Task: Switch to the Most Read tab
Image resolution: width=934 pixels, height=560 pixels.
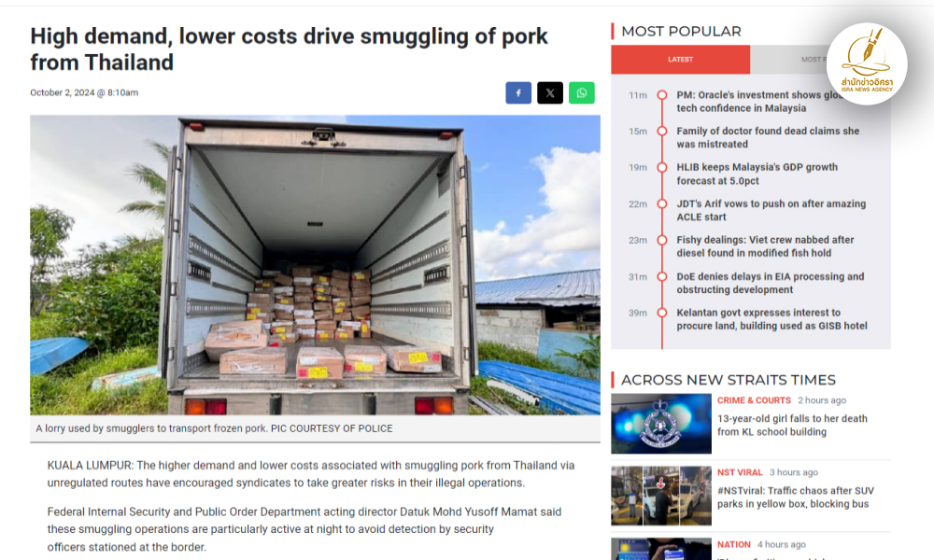Action: coord(789,60)
